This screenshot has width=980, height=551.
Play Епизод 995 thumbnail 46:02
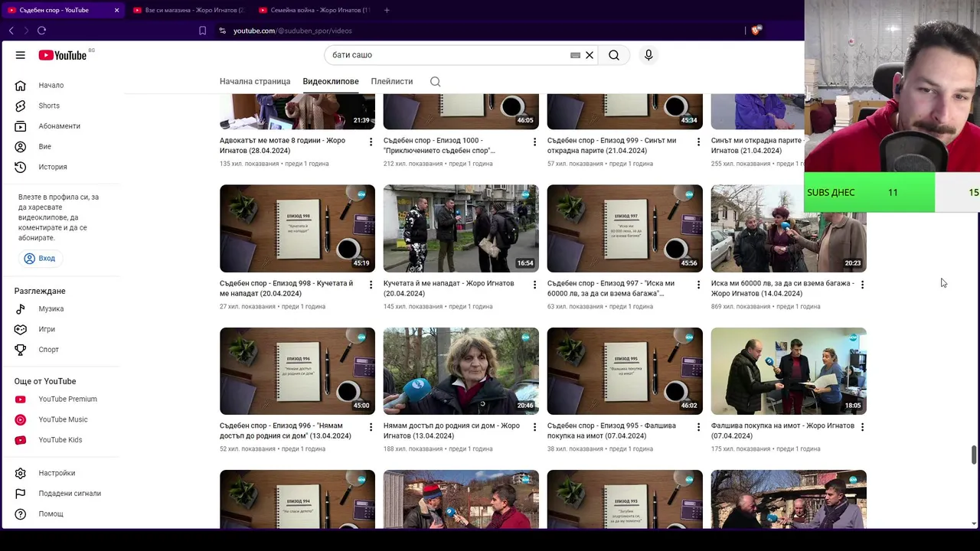coord(625,371)
